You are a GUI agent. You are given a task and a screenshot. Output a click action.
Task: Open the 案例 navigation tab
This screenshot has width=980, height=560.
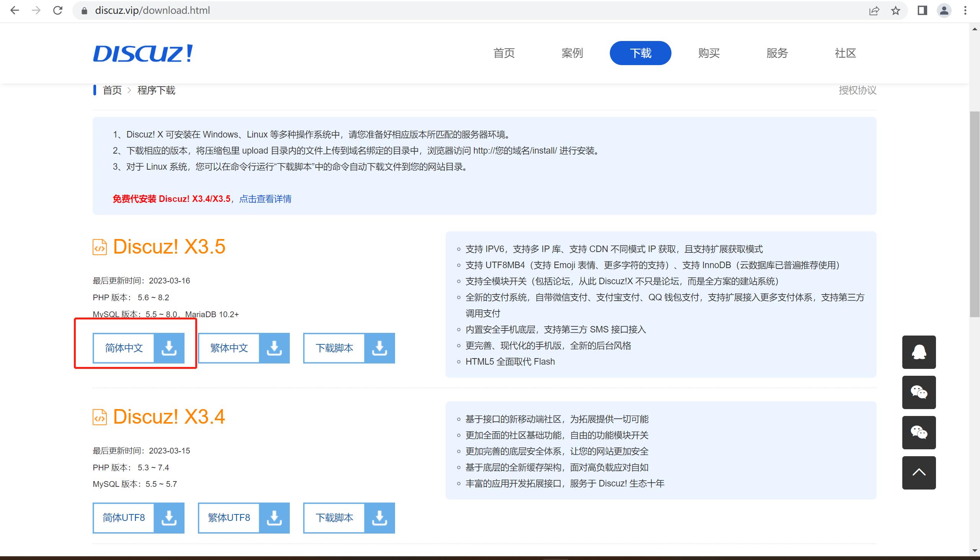[x=572, y=53]
